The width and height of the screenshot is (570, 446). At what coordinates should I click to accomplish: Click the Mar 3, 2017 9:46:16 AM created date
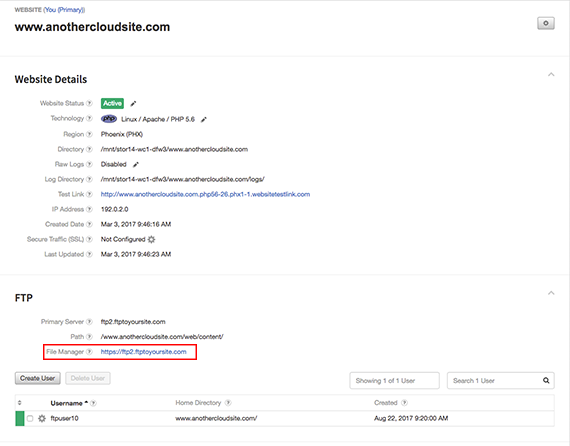[x=136, y=224]
